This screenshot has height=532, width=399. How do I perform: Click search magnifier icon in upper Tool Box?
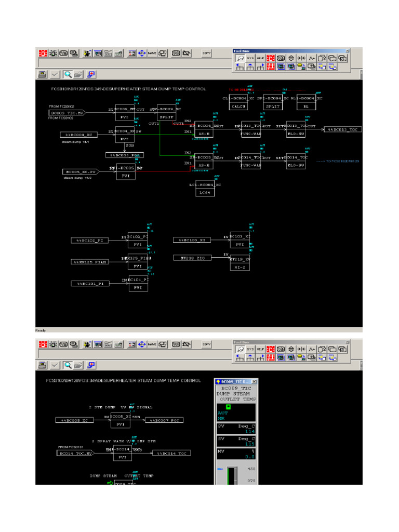coord(240,58)
